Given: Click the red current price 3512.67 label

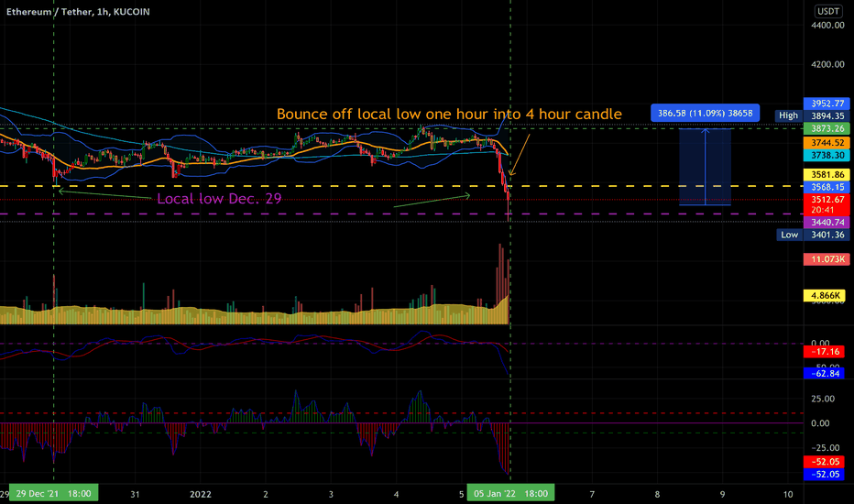Looking at the screenshot, I should click(827, 204).
